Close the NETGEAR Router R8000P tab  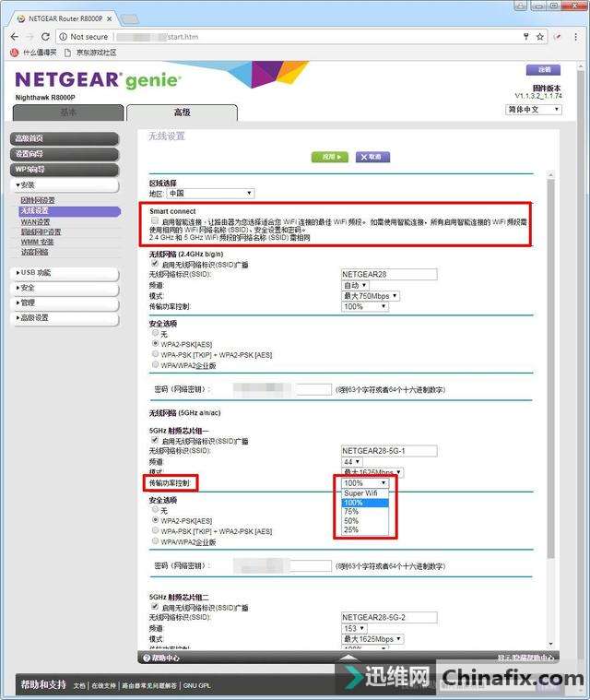[110, 18]
